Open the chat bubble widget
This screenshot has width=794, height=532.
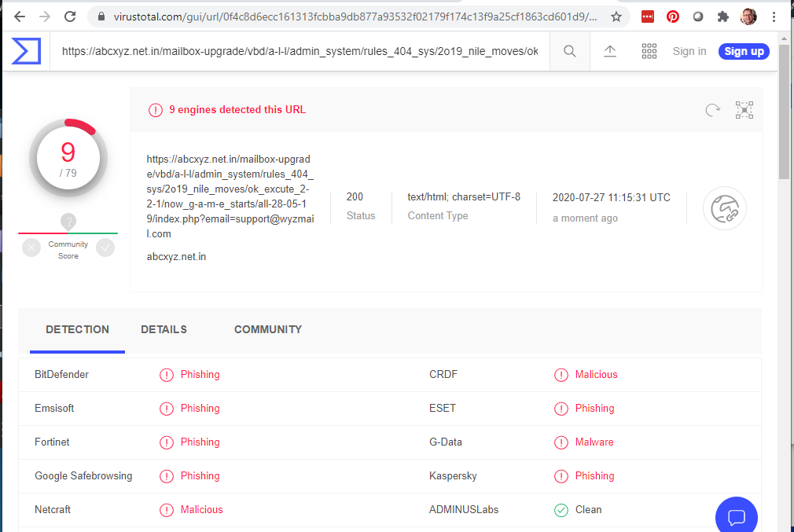pos(736,516)
